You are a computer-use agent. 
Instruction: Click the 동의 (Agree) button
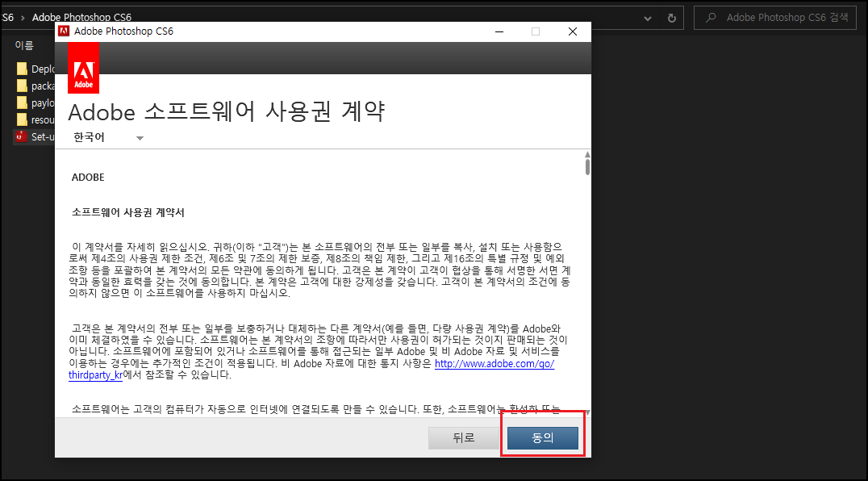click(542, 438)
